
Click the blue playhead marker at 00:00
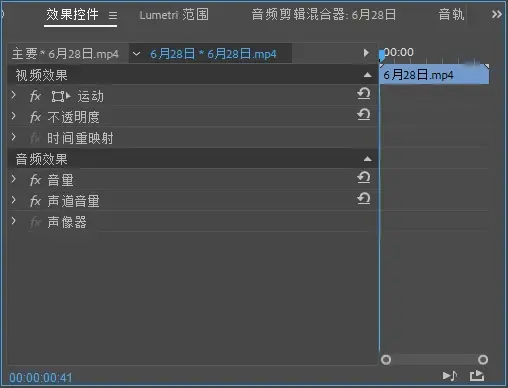coord(381,56)
